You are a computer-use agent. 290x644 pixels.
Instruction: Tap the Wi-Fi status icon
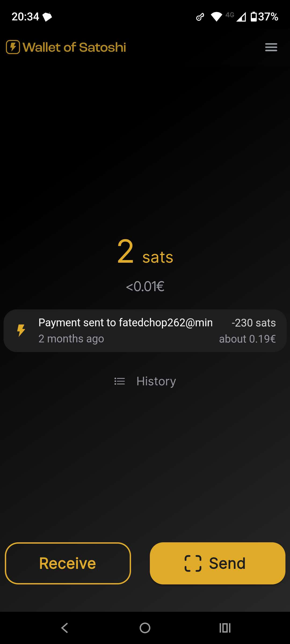click(216, 17)
